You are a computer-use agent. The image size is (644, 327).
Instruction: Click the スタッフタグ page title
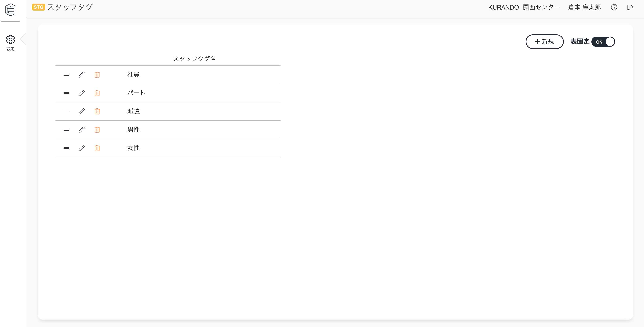70,7
